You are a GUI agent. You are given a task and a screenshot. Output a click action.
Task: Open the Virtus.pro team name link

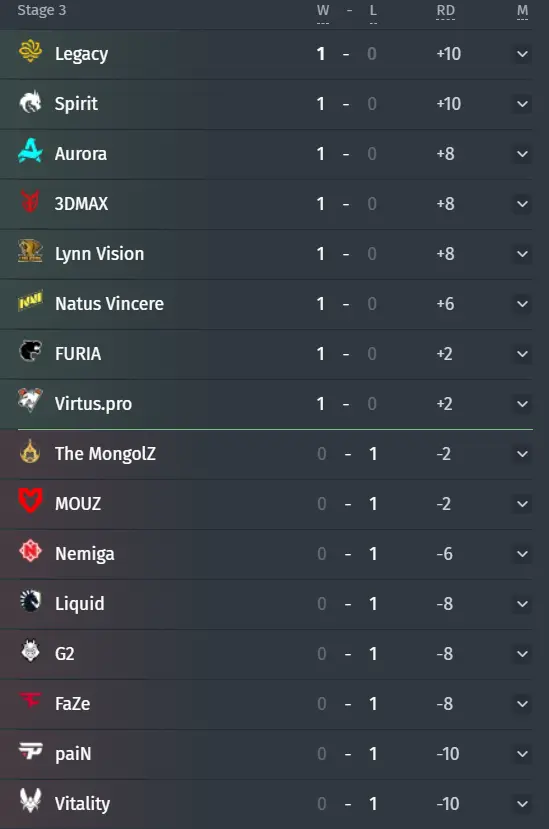[94, 404]
